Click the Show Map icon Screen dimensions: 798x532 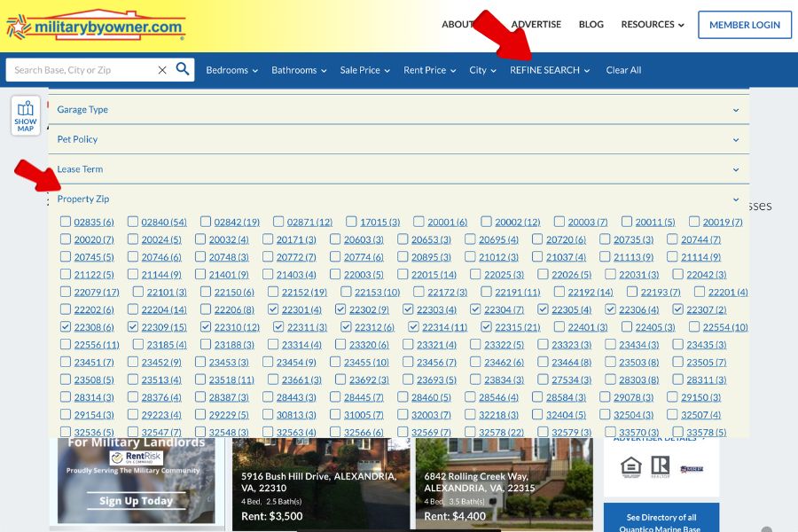pos(26,113)
